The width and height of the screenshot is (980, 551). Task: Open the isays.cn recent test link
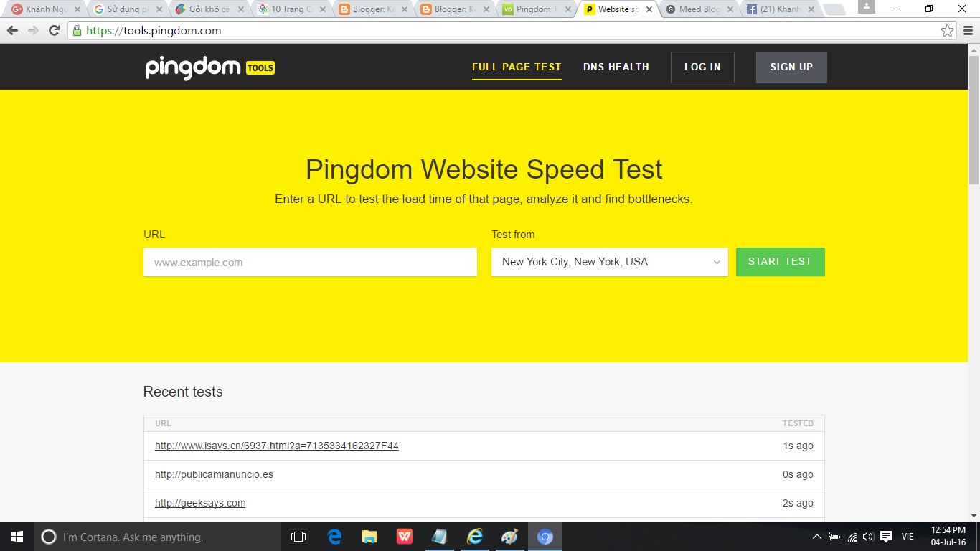pos(277,446)
